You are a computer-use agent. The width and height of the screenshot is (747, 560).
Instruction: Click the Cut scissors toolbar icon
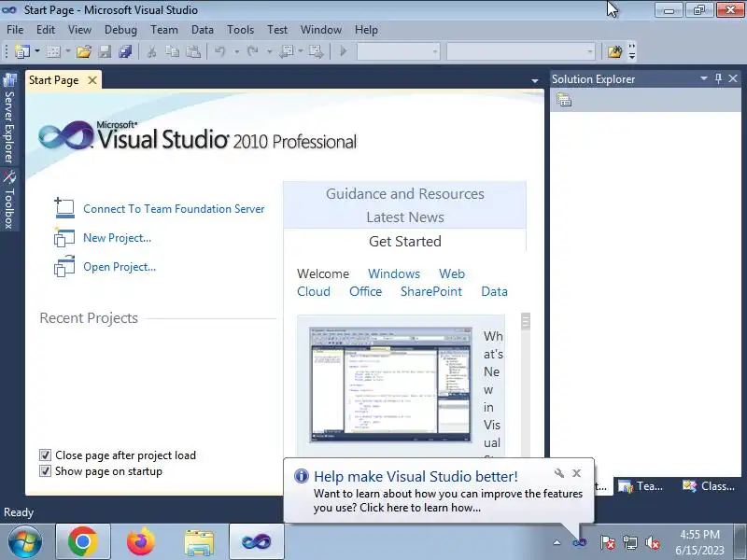(x=152, y=51)
